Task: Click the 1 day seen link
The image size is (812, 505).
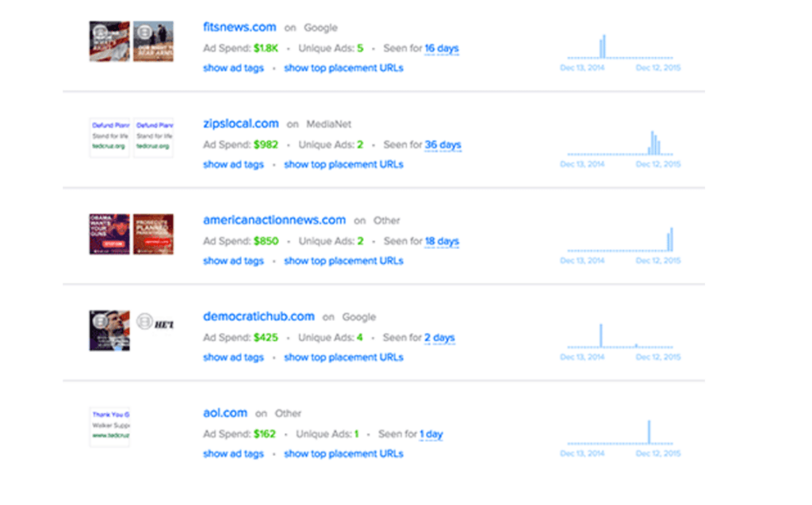Action: tap(431, 434)
